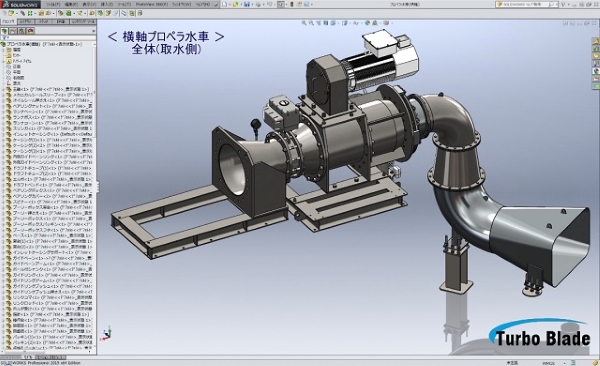This screenshot has height=366, width=600.
Task: Open the PhotoView 360 menu
Action: pyautogui.click(x=152, y=4)
